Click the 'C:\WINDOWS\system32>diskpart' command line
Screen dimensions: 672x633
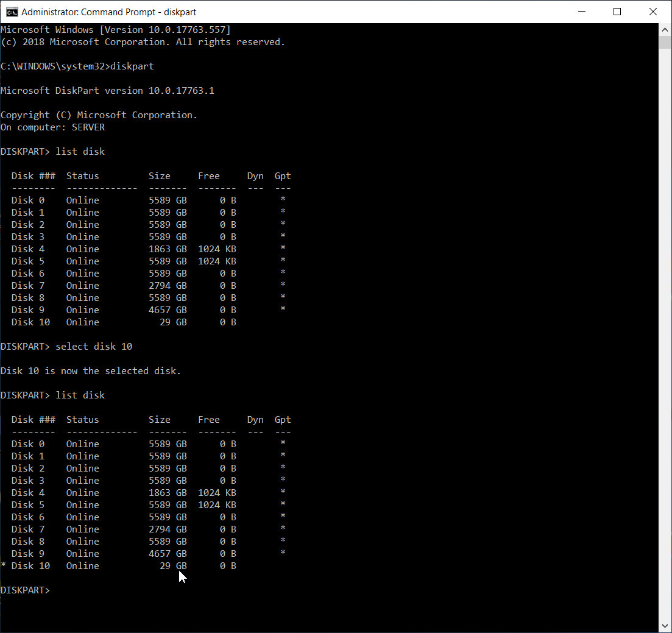(x=77, y=66)
